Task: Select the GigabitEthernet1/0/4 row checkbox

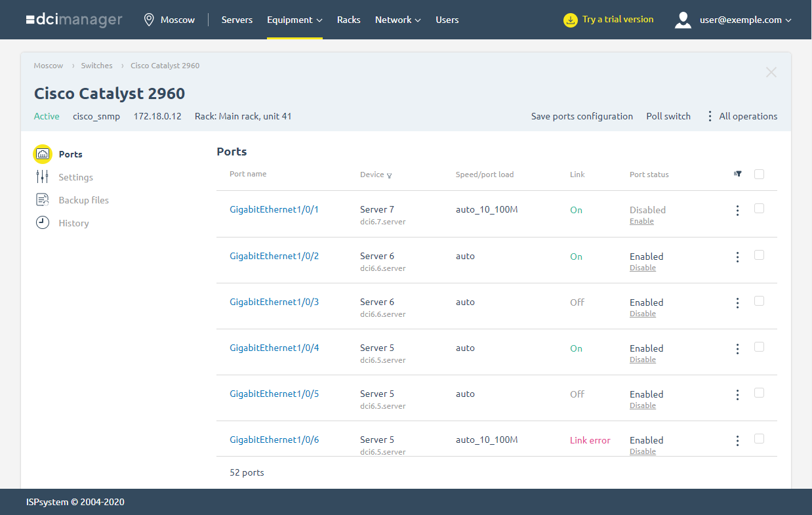Action: [x=759, y=346]
